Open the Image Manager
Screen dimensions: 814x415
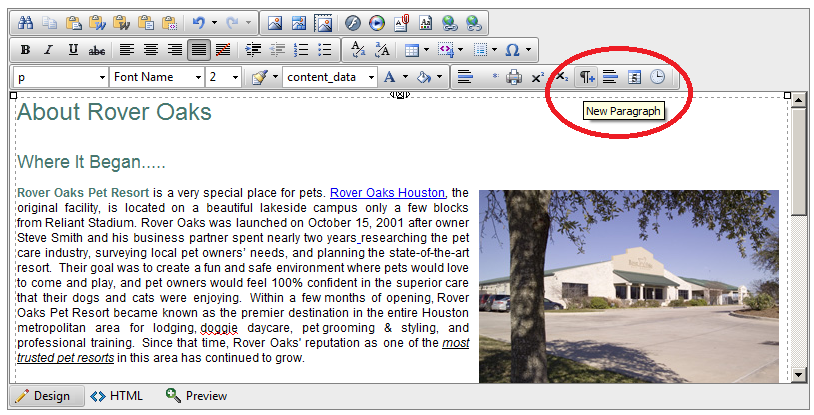[x=275, y=22]
